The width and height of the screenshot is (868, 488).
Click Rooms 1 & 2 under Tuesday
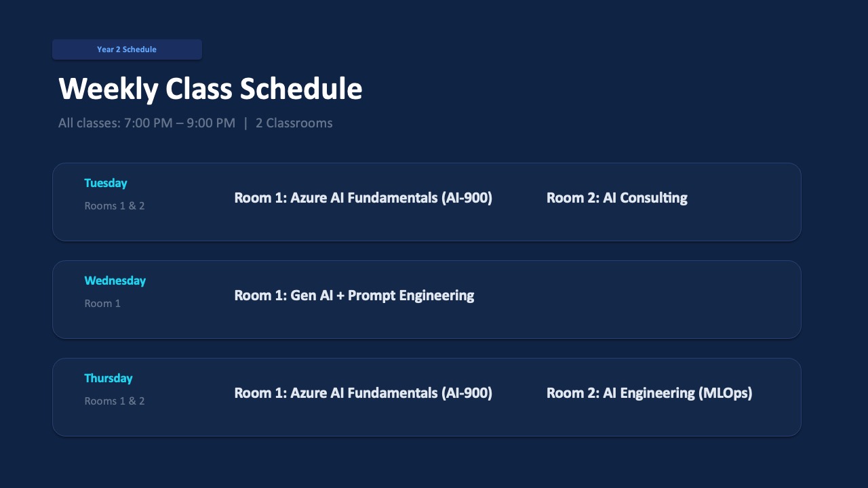[115, 206]
